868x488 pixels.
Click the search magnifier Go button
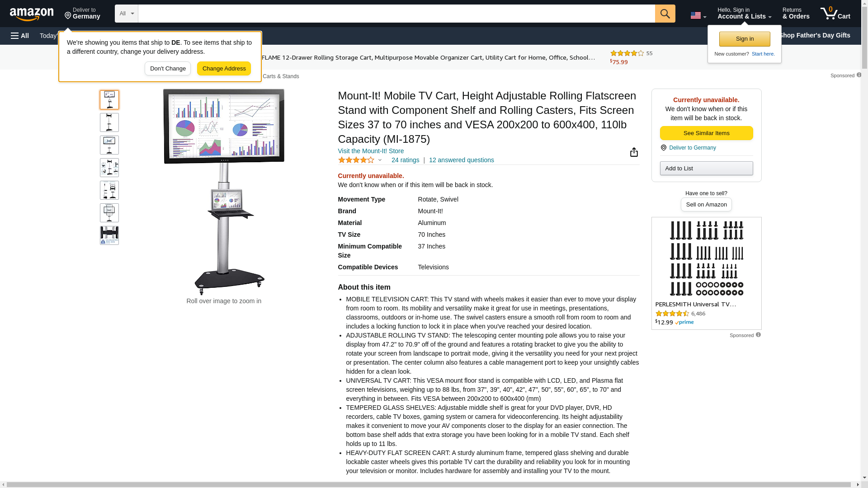click(665, 14)
